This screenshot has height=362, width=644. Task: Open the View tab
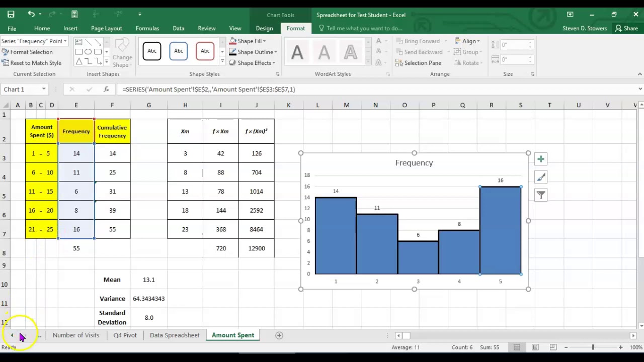[x=235, y=28]
